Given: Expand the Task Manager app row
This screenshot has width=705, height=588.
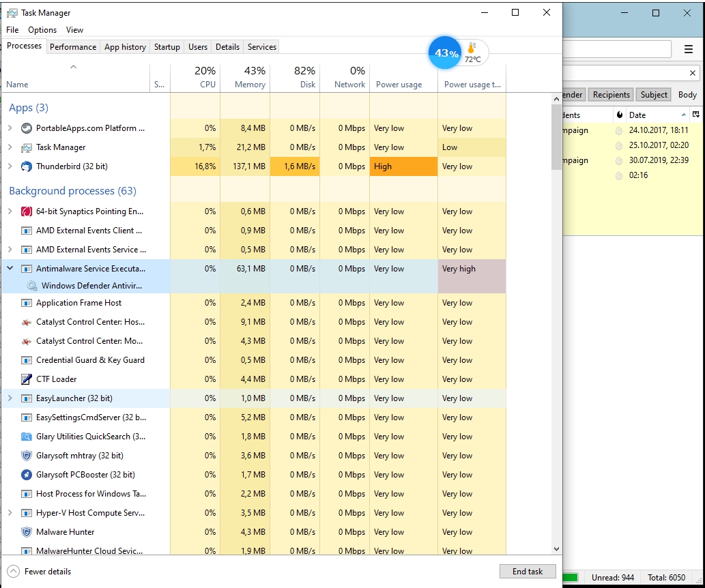Looking at the screenshot, I should [10, 147].
